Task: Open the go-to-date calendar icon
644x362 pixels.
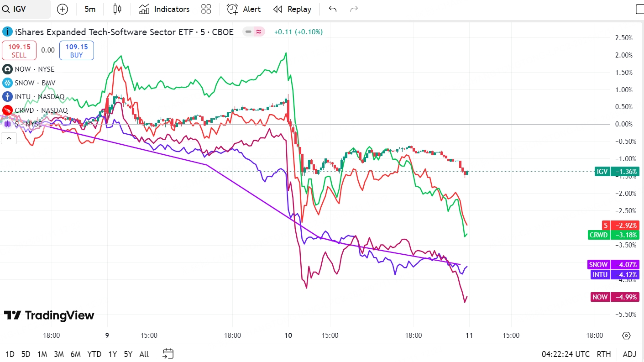Action: [x=168, y=354]
